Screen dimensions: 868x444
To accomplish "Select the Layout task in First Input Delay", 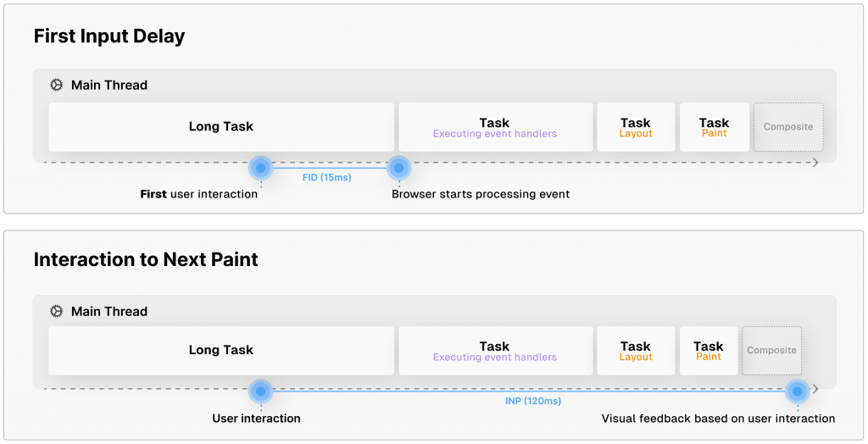I will [636, 127].
